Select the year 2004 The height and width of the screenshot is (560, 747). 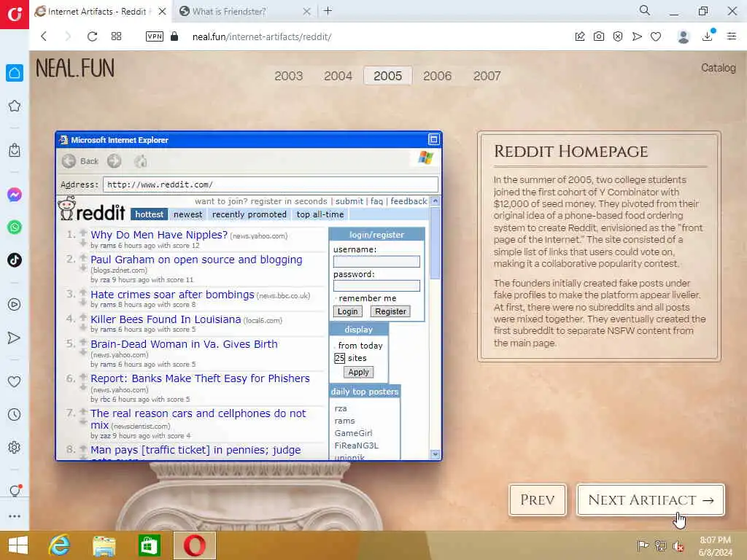[x=338, y=76]
